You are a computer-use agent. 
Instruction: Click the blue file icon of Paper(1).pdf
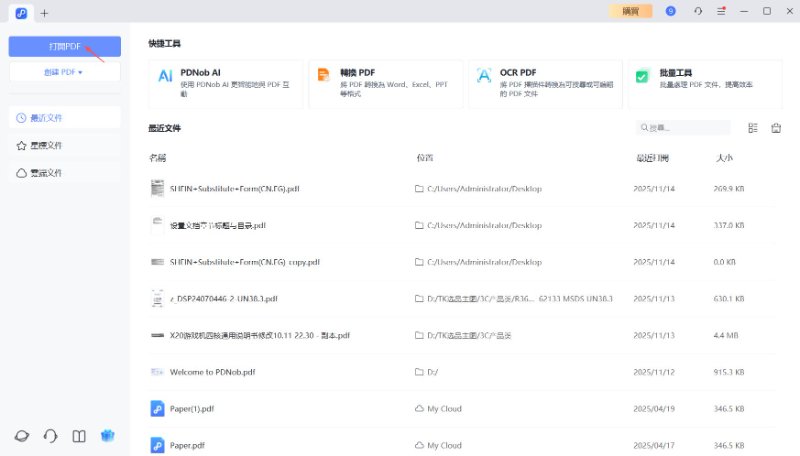pos(157,409)
